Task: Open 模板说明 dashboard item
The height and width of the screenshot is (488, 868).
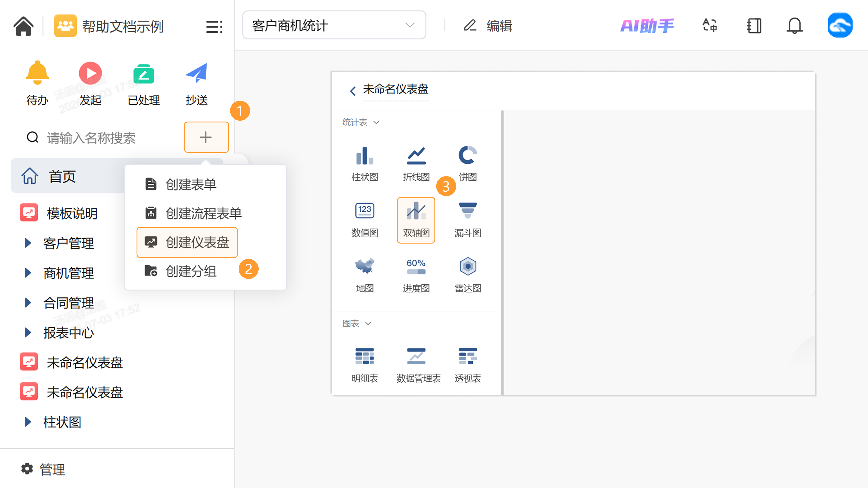Action: click(x=59, y=213)
